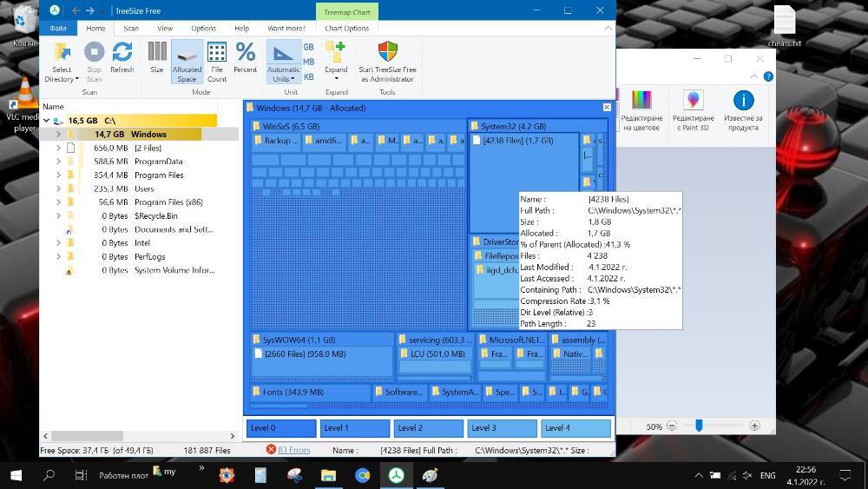
Task: Select the System Volume Infor... row
Action: [140, 270]
